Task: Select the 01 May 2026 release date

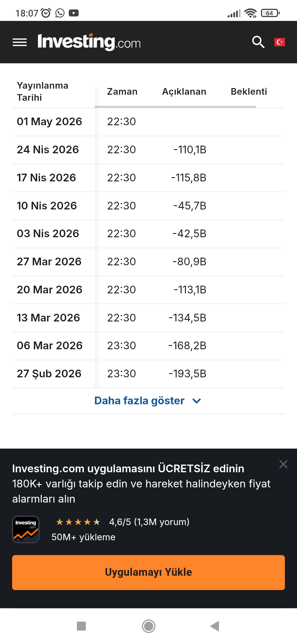Action: coord(50,122)
